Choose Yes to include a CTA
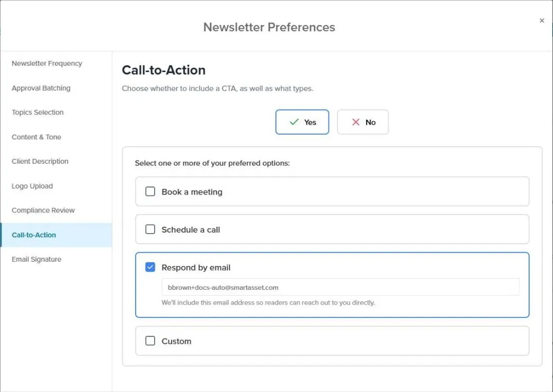This screenshot has width=553, height=392. click(302, 122)
